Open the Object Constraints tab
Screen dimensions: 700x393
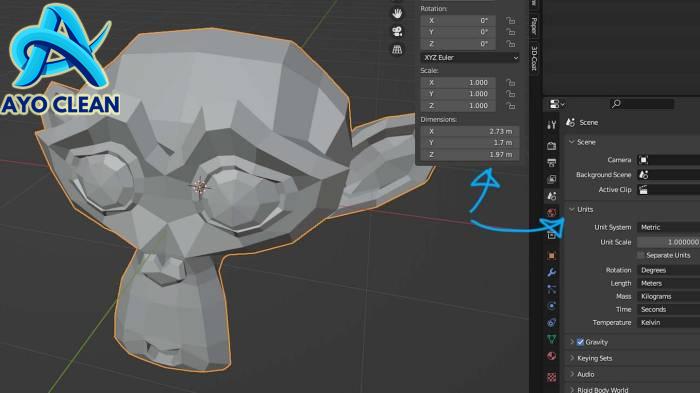click(x=552, y=322)
